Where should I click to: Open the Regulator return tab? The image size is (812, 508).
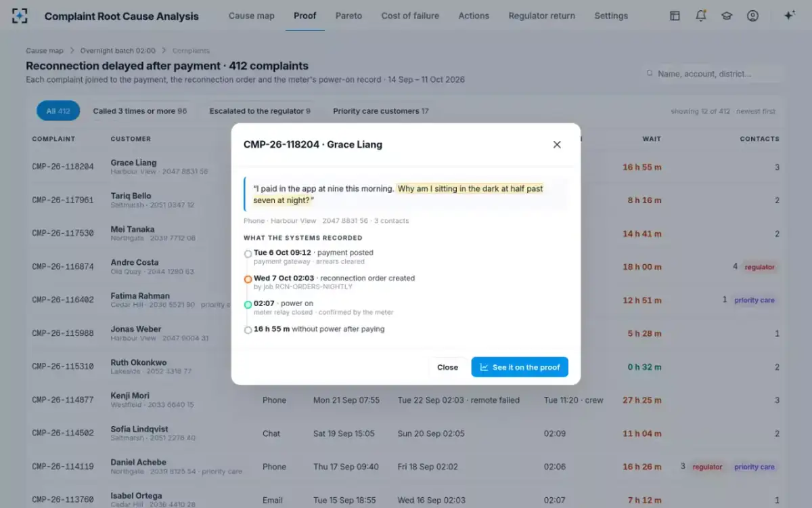pos(542,16)
